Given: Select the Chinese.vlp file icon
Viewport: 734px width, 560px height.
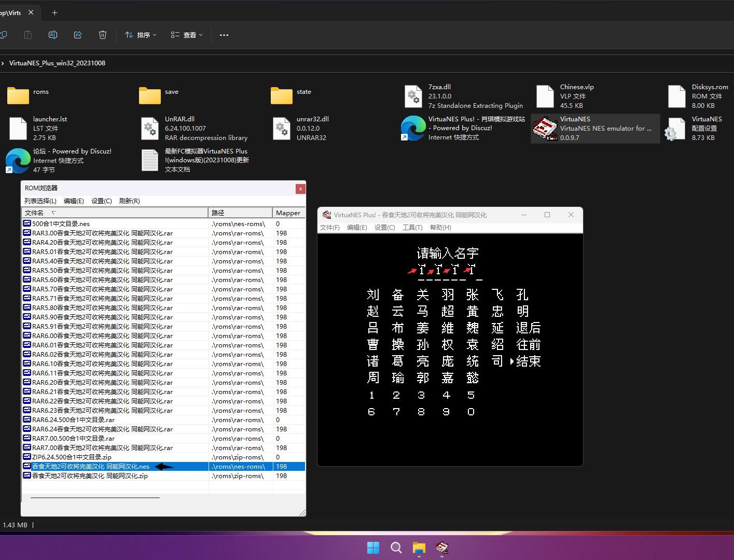Looking at the screenshot, I should [x=545, y=96].
